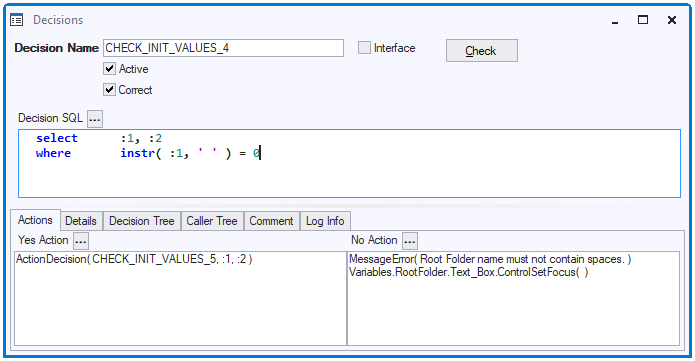Close the Decisions window
Image resolution: width=695 pixels, height=361 pixels.
click(x=672, y=20)
